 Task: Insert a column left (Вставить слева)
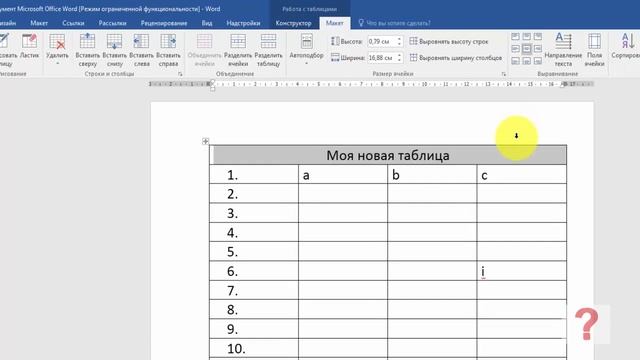[x=141, y=50]
